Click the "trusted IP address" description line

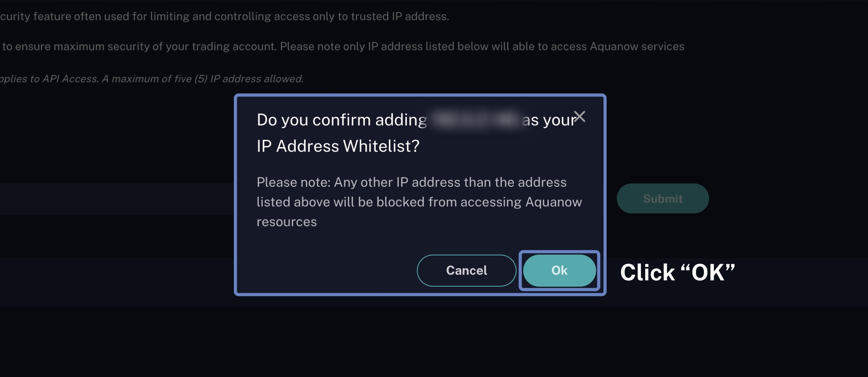(399, 17)
